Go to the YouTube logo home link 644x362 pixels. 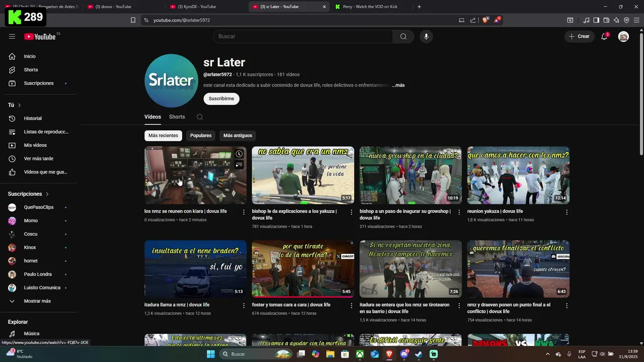[40, 36]
